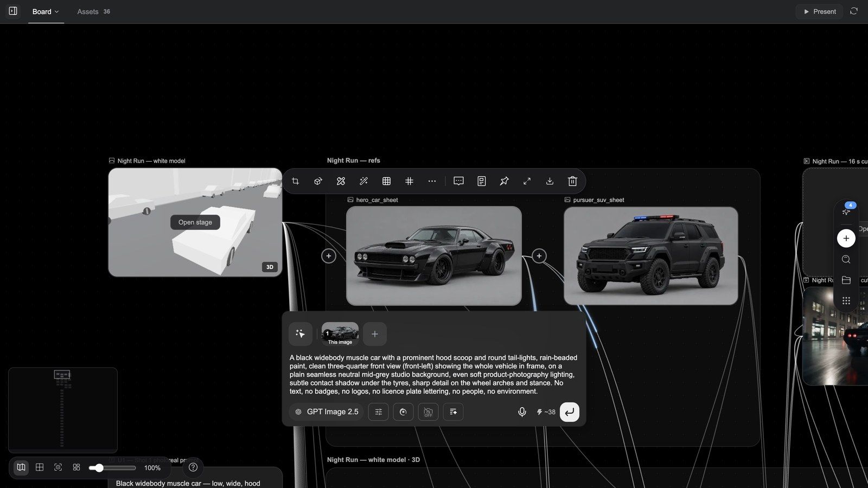The image size is (868, 488).
Task: Click plus connector right of hero_car_sheet
Action: coord(539,256)
